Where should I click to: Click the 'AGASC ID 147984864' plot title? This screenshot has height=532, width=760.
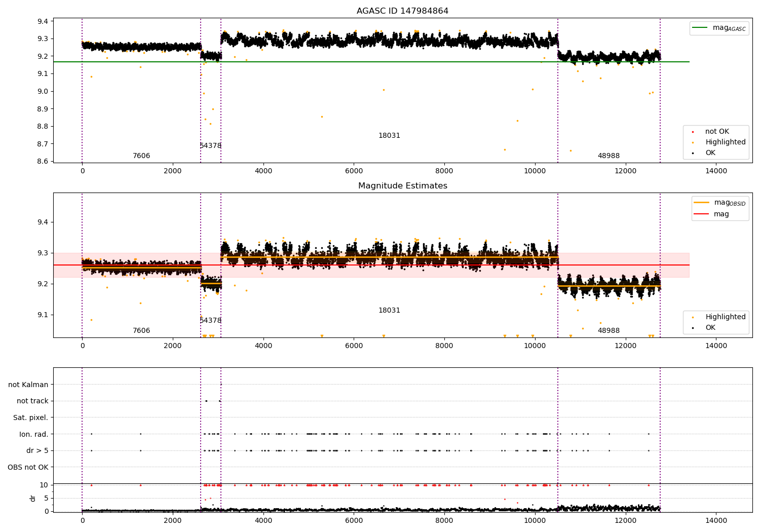click(x=402, y=11)
